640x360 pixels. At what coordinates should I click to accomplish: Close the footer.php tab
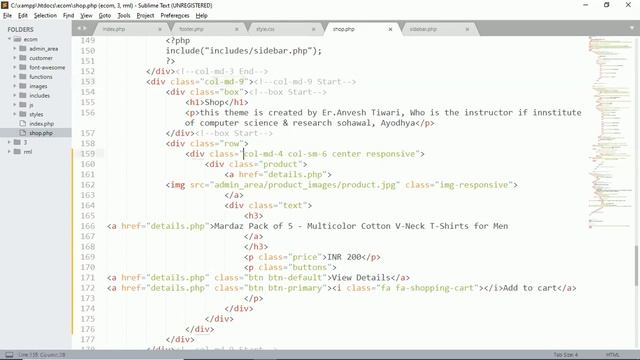236,29
